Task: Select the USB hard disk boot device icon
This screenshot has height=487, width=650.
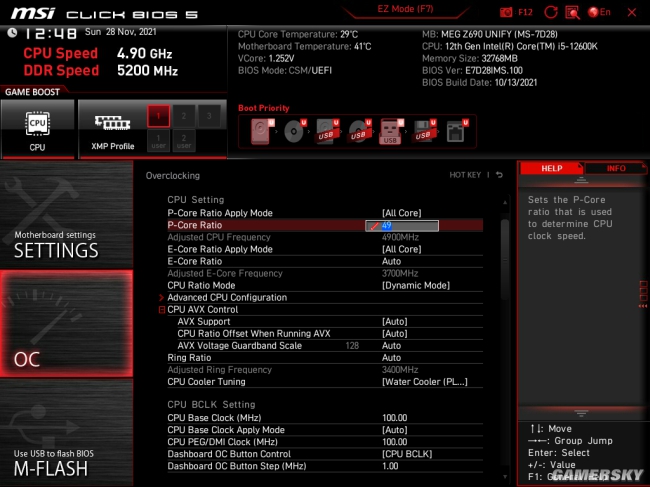Action: [327, 131]
